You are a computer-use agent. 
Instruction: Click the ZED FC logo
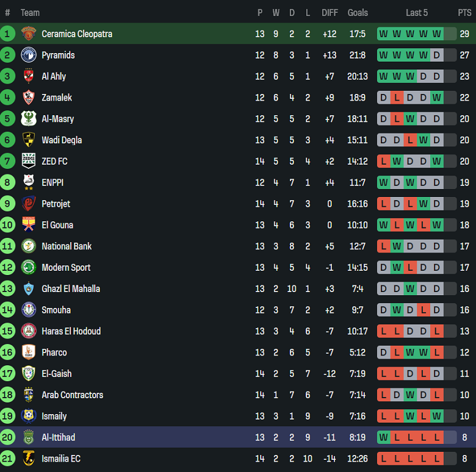pyautogui.click(x=29, y=161)
